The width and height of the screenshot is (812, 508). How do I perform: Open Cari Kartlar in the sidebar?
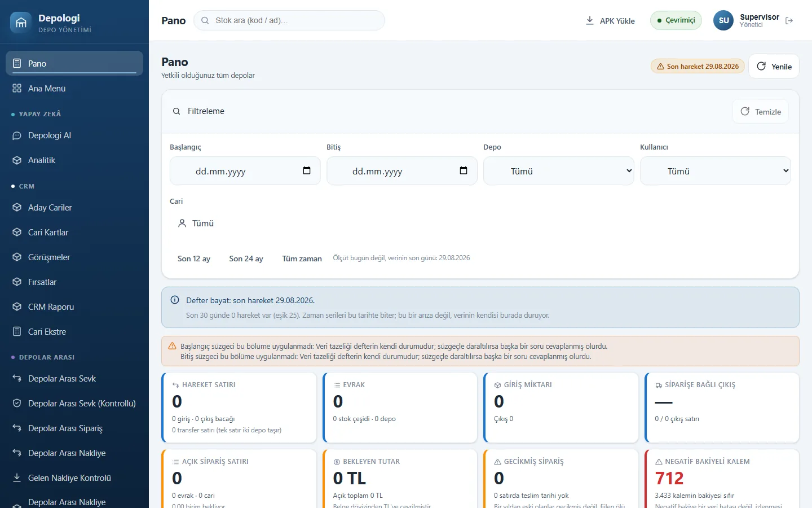tap(74, 233)
